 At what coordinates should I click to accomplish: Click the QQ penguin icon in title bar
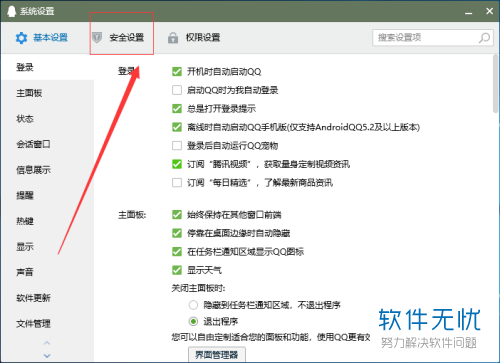[x=11, y=11]
